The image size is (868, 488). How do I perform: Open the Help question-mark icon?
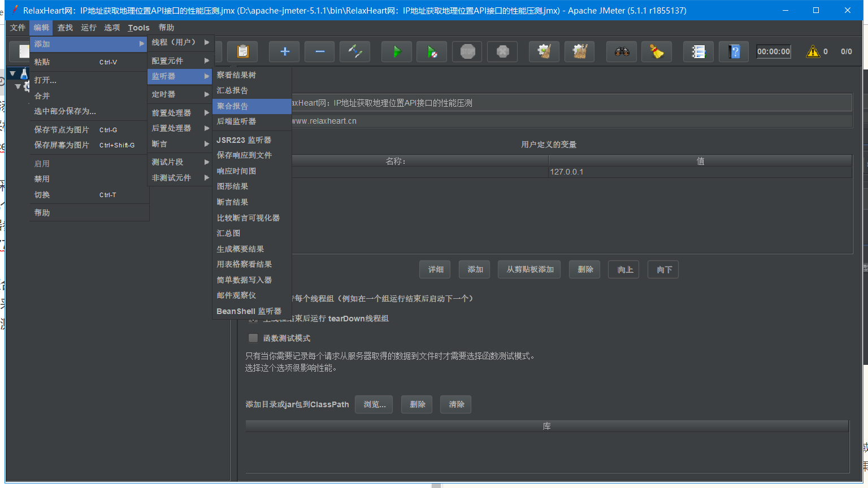tap(734, 51)
